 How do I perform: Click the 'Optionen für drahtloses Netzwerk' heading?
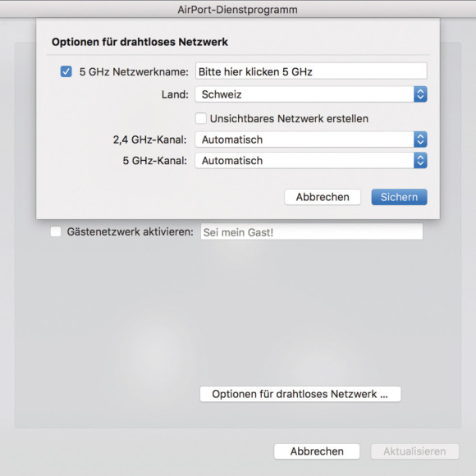click(x=140, y=42)
